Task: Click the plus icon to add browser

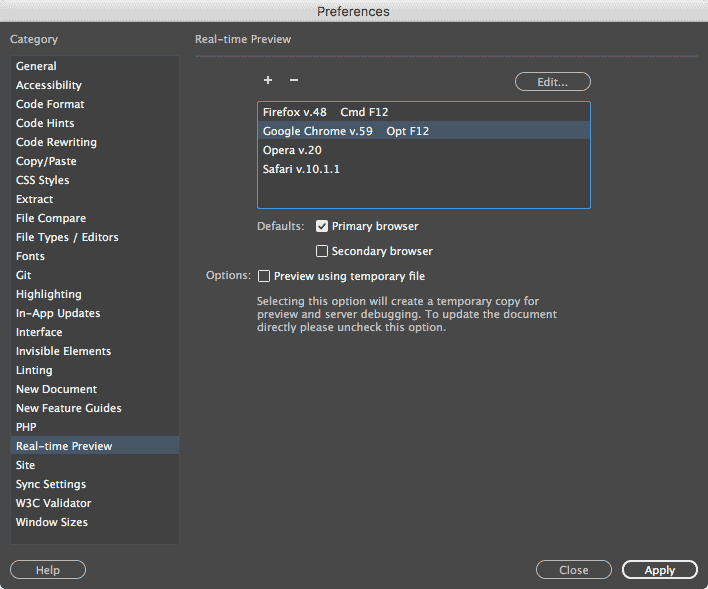Action: coord(268,80)
